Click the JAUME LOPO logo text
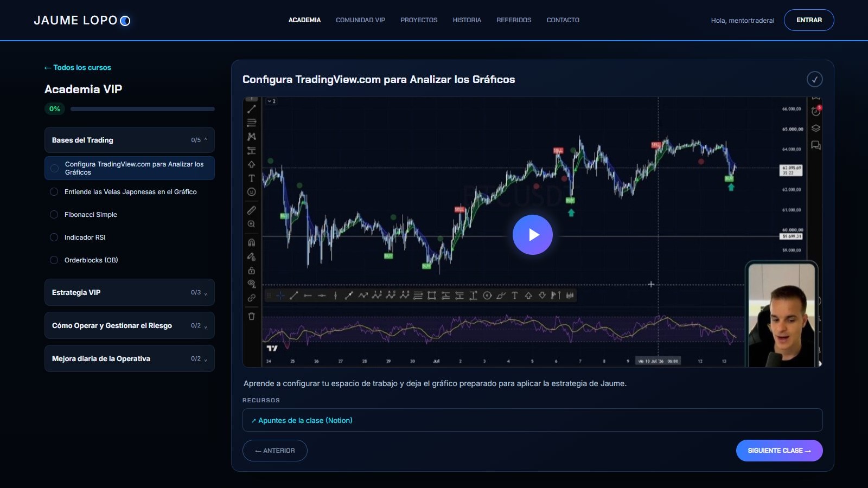Viewport: 868px width, 488px height. tap(76, 21)
